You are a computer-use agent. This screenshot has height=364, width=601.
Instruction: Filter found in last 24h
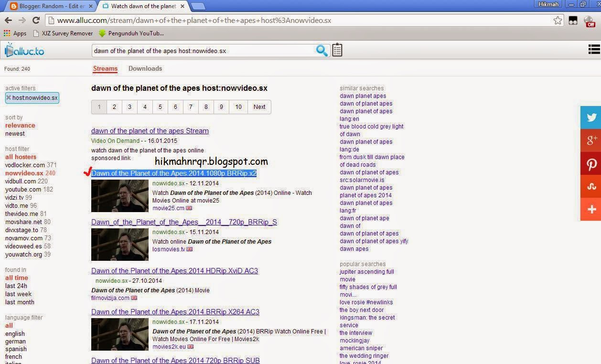[16, 286]
